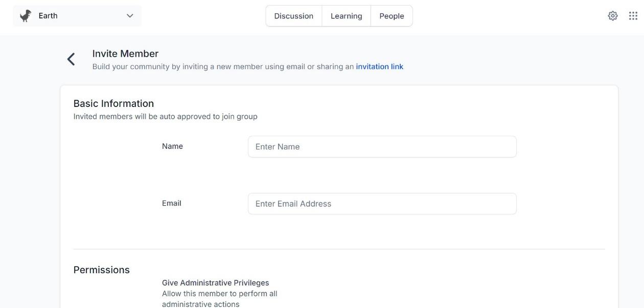Open the invitation link

click(x=379, y=66)
